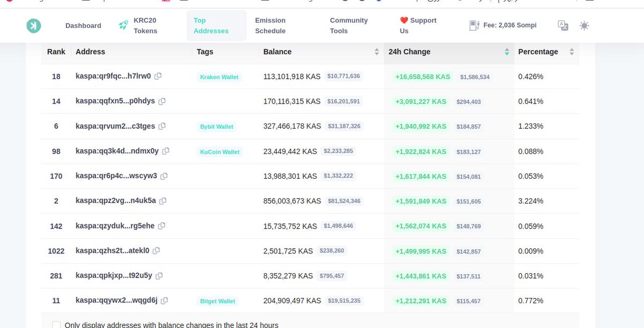Open the Emission Schedule page
The width and height of the screenshot is (644, 328).
[x=270, y=25]
